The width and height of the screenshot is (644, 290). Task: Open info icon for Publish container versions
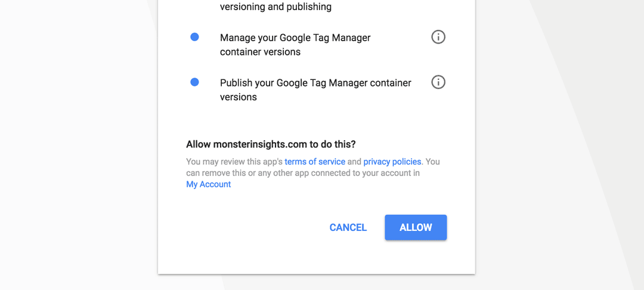click(438, 82)
